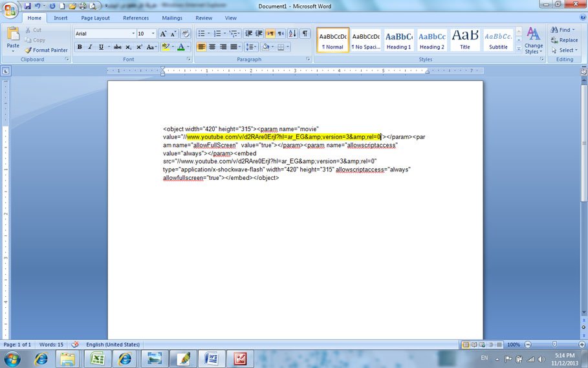Toggle Underline formatting
The width and height of the screenshot is (588, 368).
[x=101, y=47]
